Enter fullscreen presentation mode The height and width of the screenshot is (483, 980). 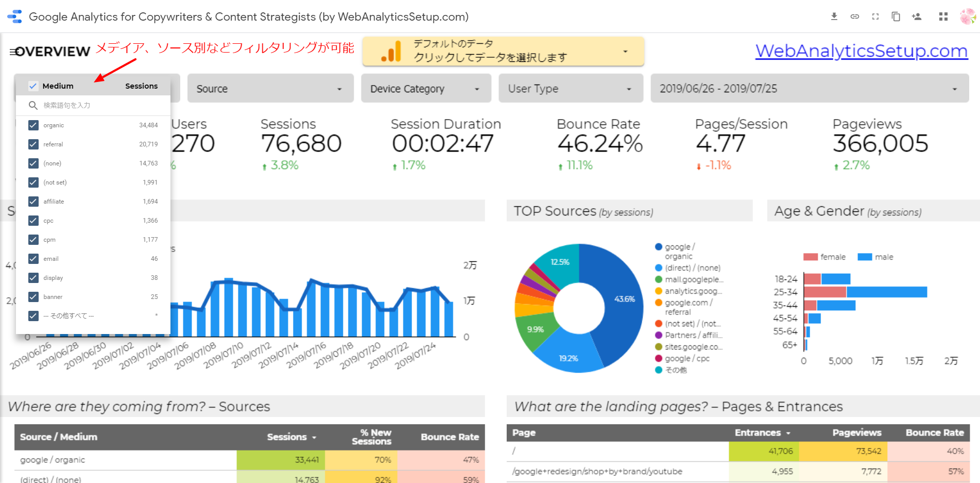click(875, 16)
